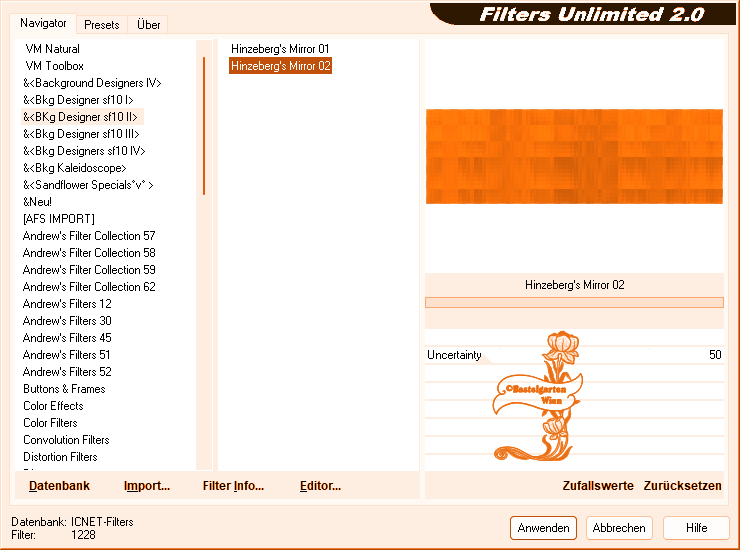Screen dimensions: 740x550
Task: Click the progress bar under filter name
Action: point(574,303)
